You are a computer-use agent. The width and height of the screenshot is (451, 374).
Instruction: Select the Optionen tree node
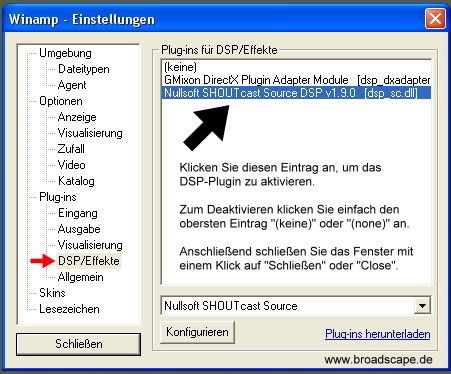(x=61, y=101)
